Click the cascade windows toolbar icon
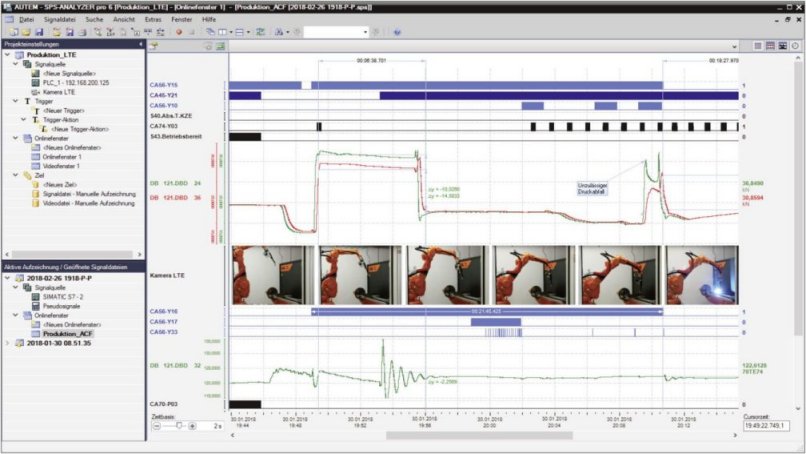Screen dimensions: 806x454 [x=210, y=32]
